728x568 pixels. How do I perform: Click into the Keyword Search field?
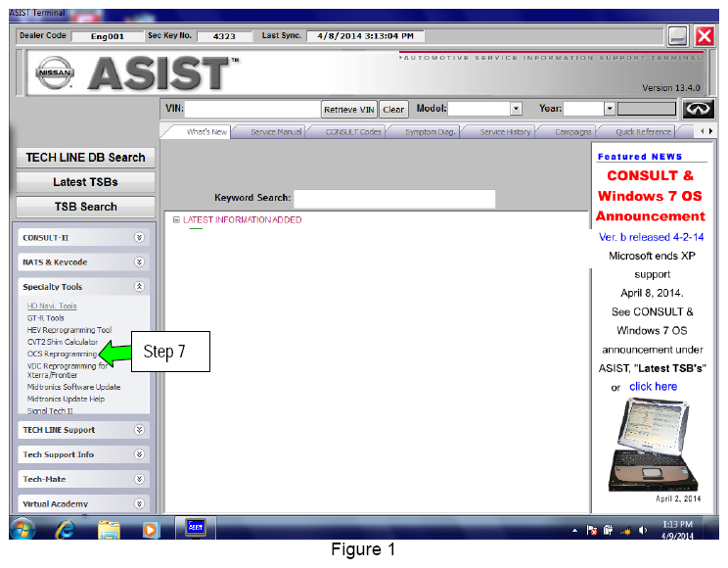click(x=394, y=199)
